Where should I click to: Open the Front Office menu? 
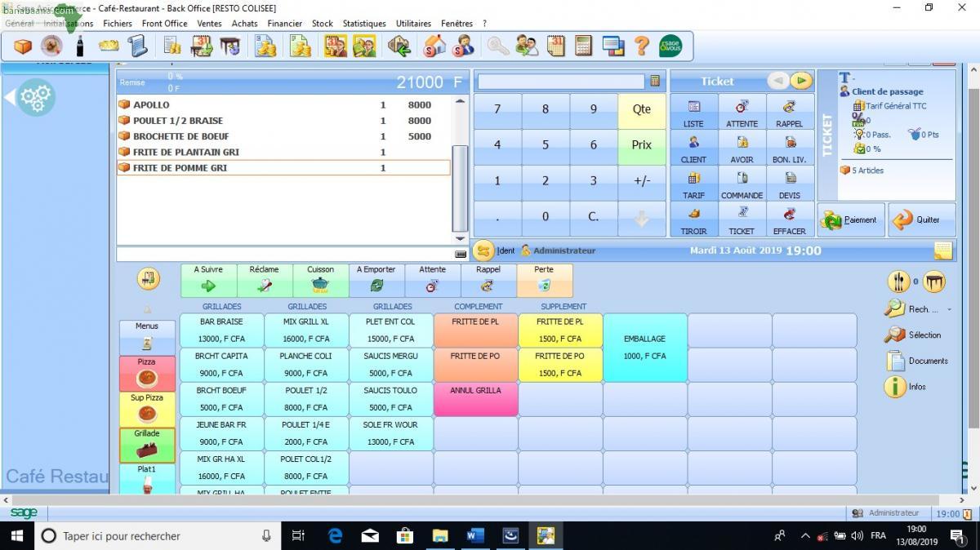coord(164,24)
